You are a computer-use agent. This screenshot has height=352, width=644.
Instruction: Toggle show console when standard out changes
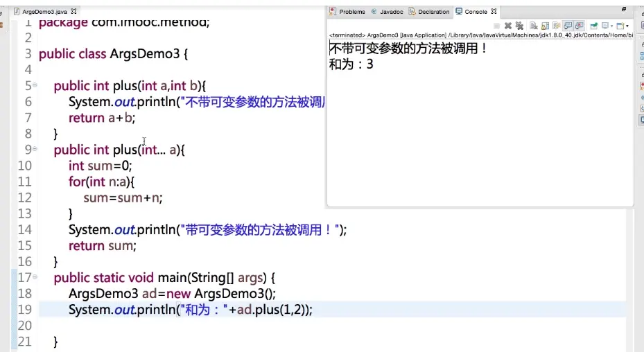pyautogui.click(x=568, y=26)
